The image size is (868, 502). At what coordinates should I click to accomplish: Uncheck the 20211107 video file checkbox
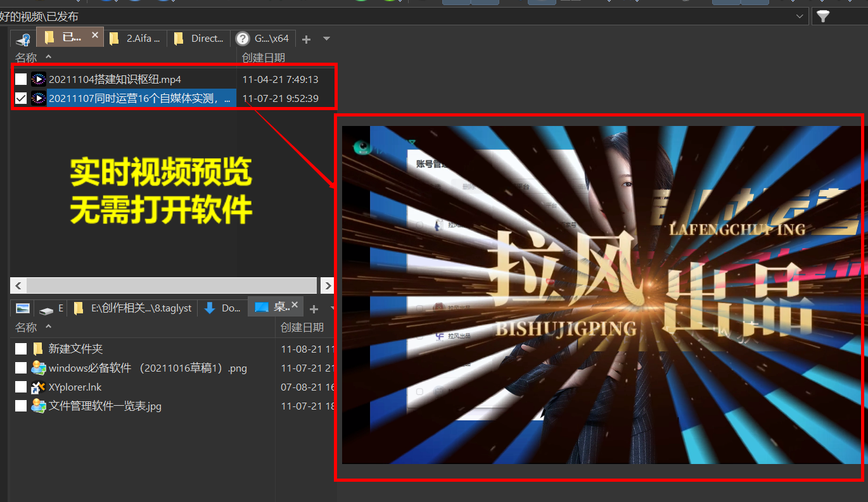tap(21, 98)
